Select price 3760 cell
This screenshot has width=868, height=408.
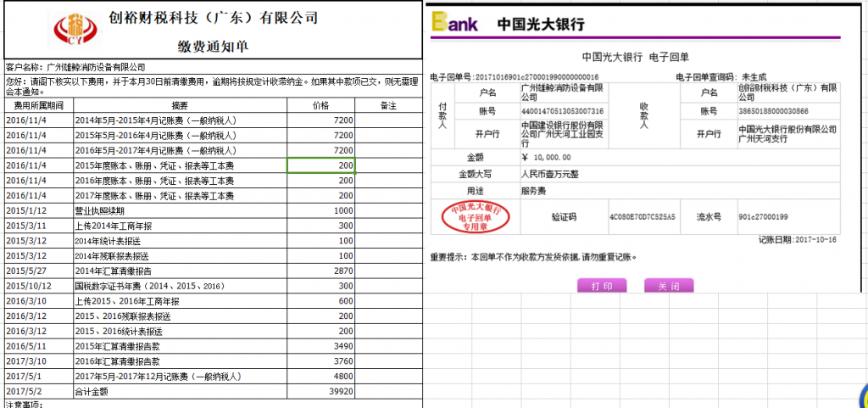point(320,362)
